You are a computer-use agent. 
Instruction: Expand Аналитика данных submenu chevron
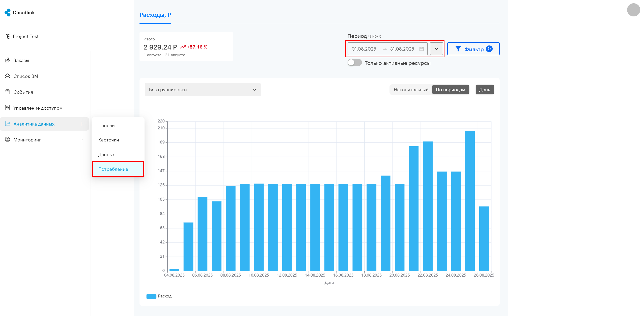82,124
